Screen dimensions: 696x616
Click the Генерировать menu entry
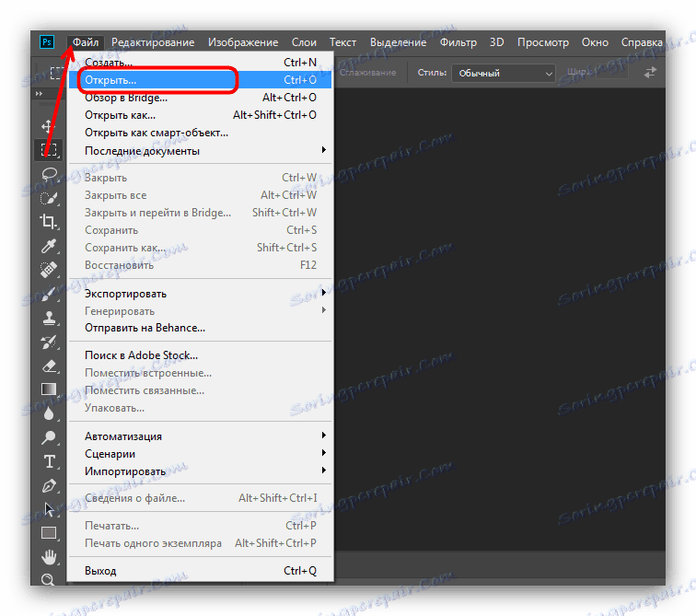click(201, 311)
